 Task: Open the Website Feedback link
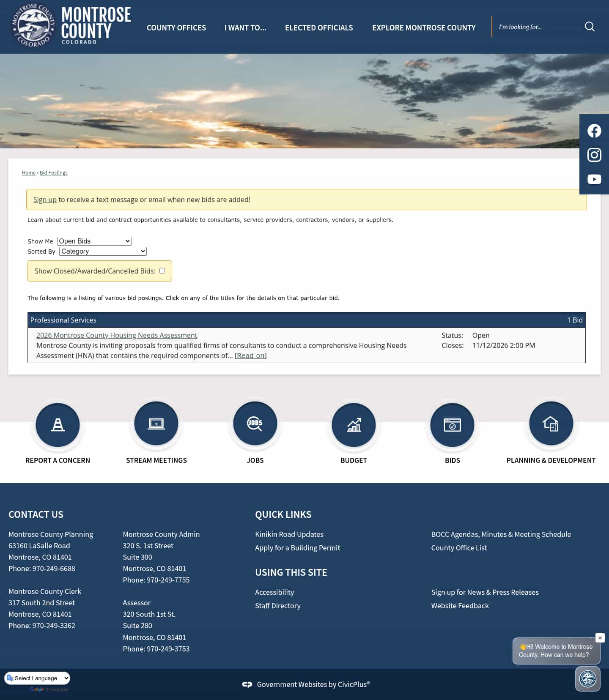[460, 606]
